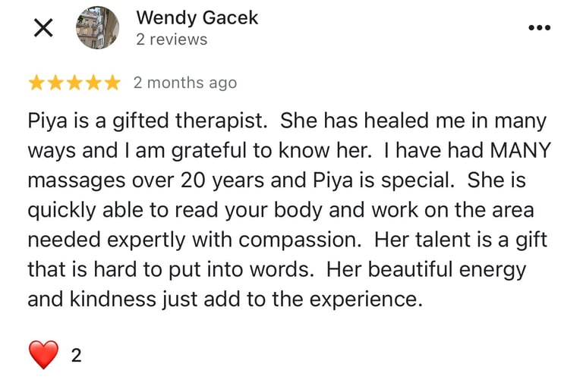Open the three-dot more options menu
The height and width of the screenshot is (392, 583).
(x=540, y=27)
